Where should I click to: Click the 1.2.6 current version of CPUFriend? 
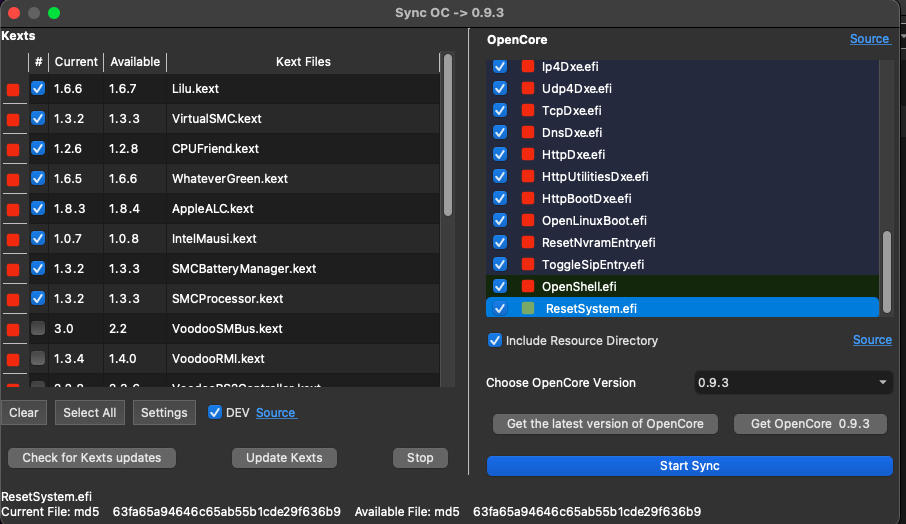[68, 148]
